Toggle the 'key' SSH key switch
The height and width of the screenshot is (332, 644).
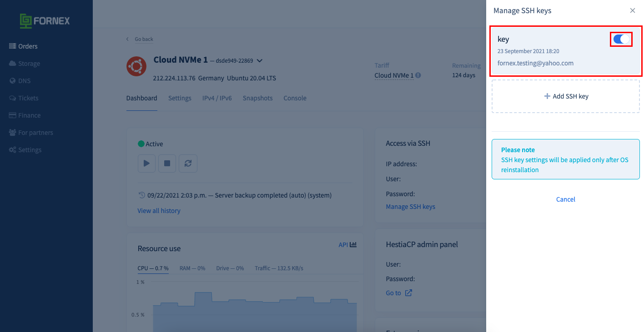621,40
